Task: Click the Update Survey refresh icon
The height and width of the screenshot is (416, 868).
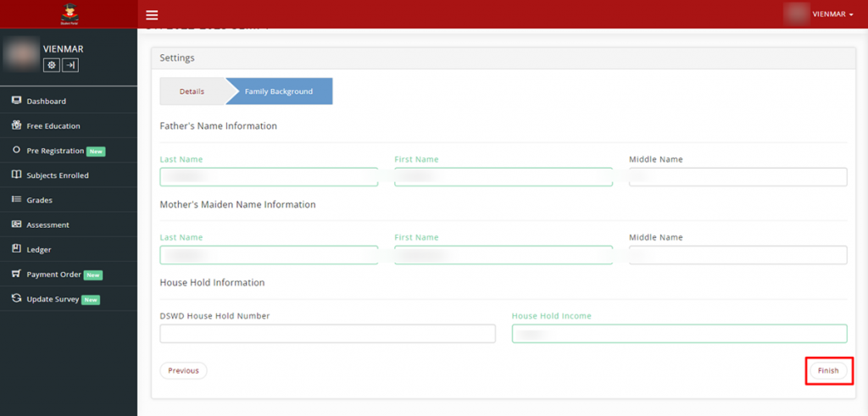Action: [16, 299]
